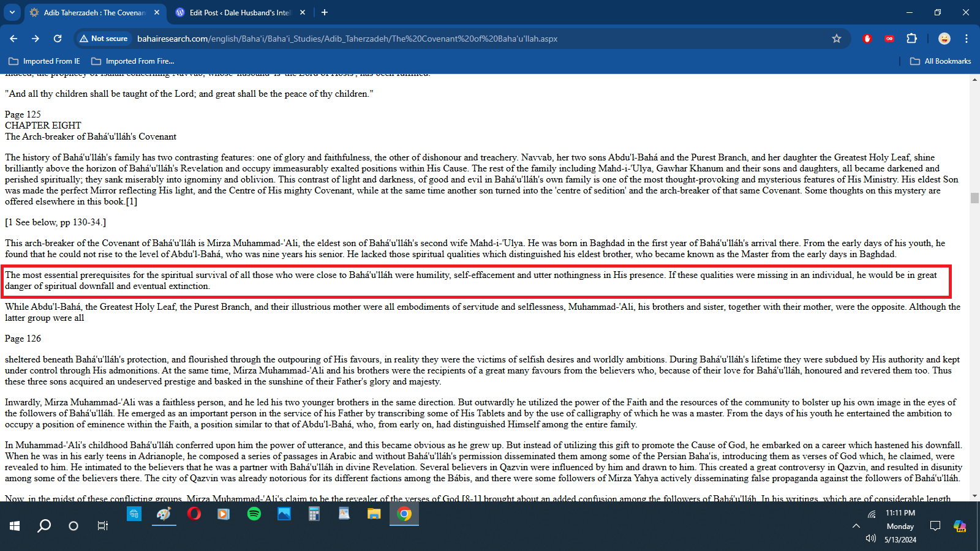Open the AdBlock red hand extension
Screen dimensions: 980x551
tap(867, 39)
